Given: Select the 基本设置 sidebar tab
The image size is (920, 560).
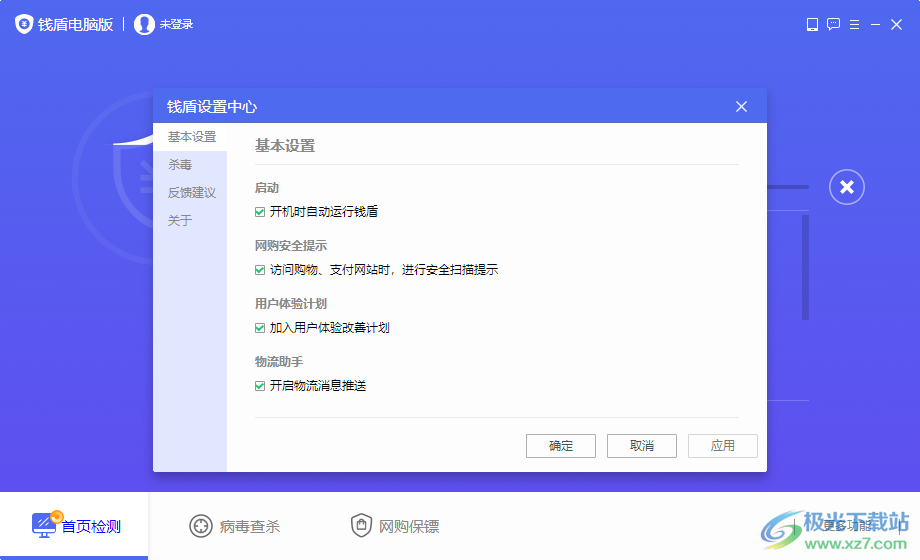Looking at the screenshot, I should (190, 137).
